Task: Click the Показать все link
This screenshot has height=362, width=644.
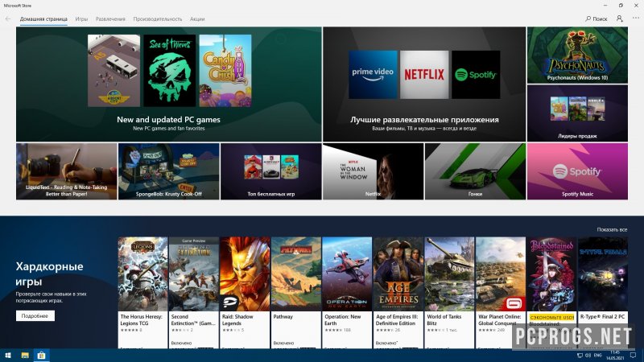Action: (x=612, y=229)
